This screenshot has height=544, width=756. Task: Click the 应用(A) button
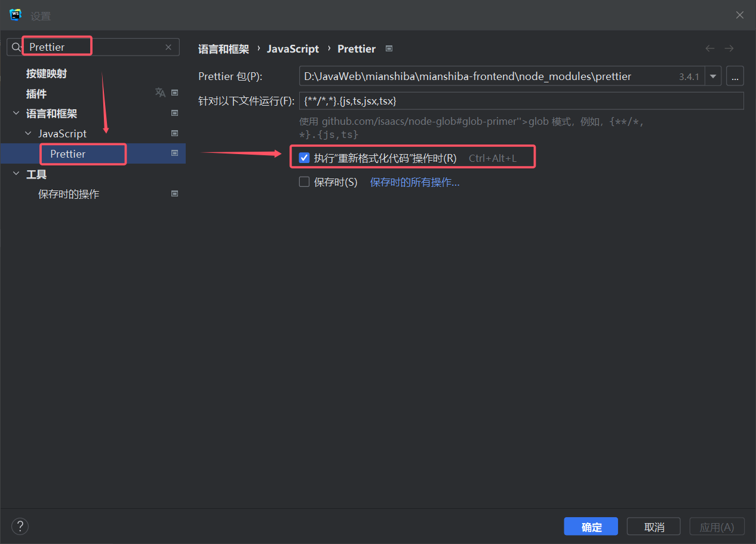pos(717,527)
